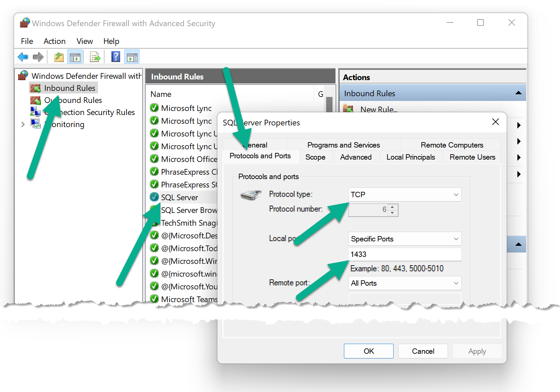Toggle the Show/Hide Action Pane icon
This screenshot has height=392, width=560.
pos(132,57)
